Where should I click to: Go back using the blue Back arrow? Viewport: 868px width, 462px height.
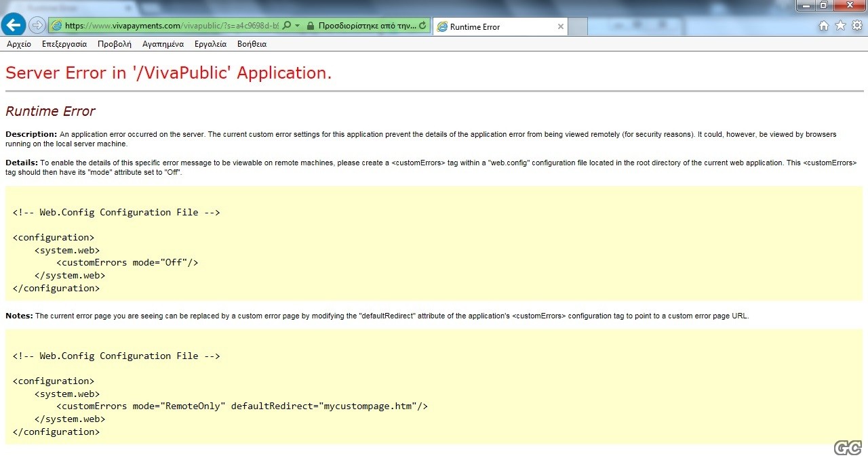(x=14, y=25)
